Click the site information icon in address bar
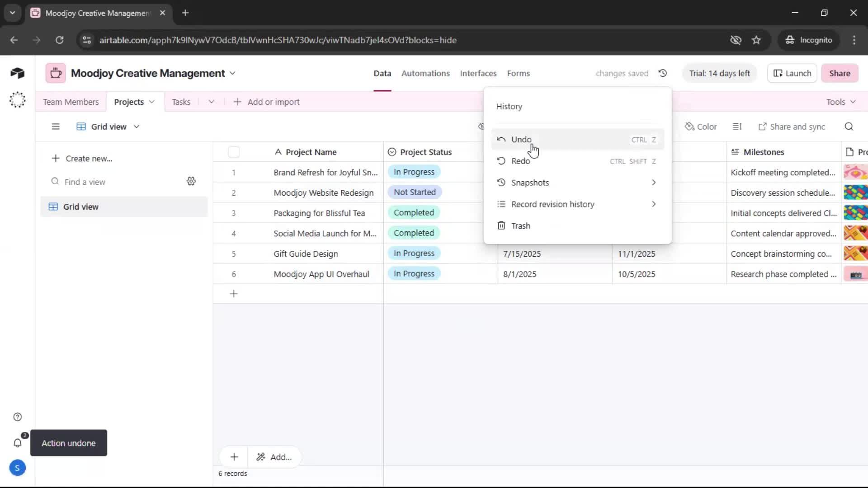 (87, 40)
